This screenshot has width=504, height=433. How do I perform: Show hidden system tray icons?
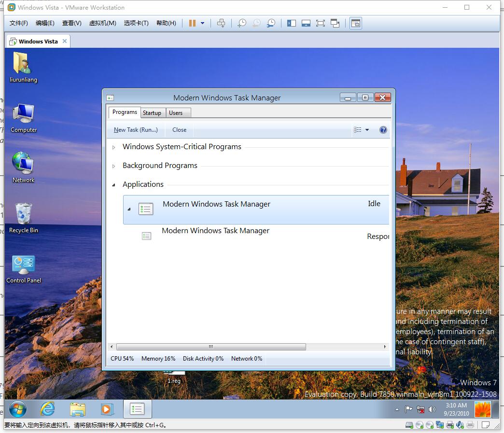(397, 409)
